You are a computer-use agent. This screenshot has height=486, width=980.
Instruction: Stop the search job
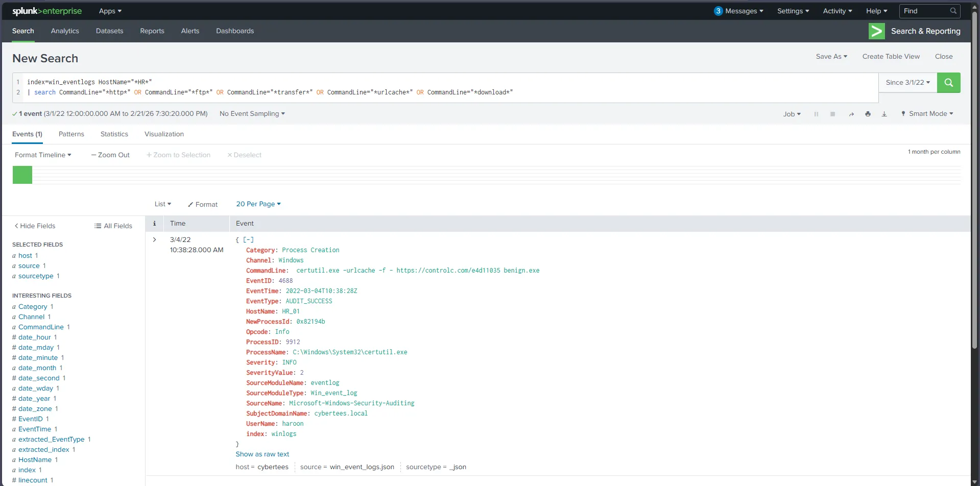(832, 114)
